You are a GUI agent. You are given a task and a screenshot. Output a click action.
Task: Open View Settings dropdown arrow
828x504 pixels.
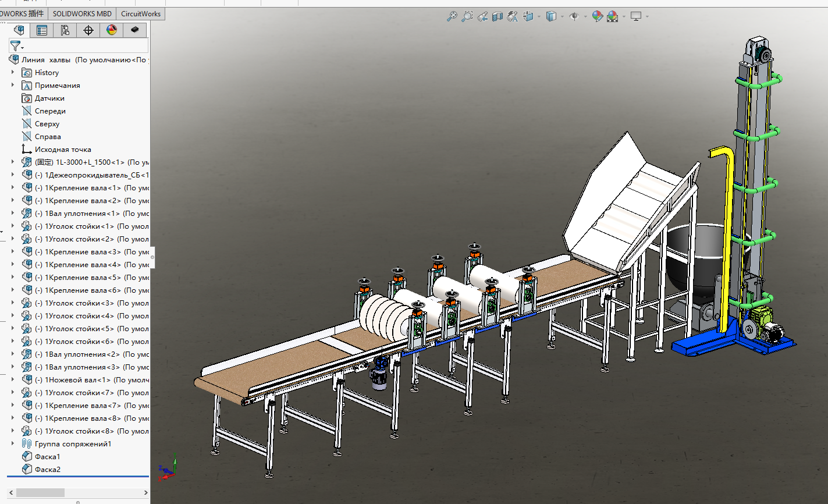(x=647, y=16)
